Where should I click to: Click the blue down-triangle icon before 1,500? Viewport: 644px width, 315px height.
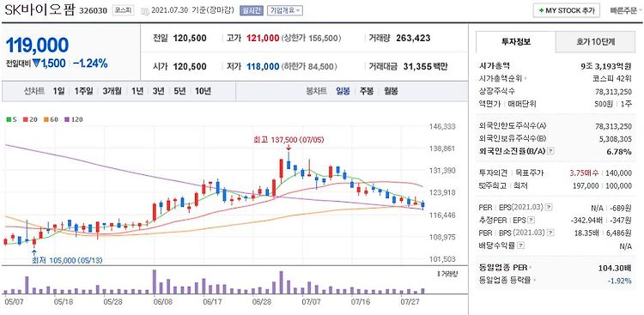pos(36,64)
